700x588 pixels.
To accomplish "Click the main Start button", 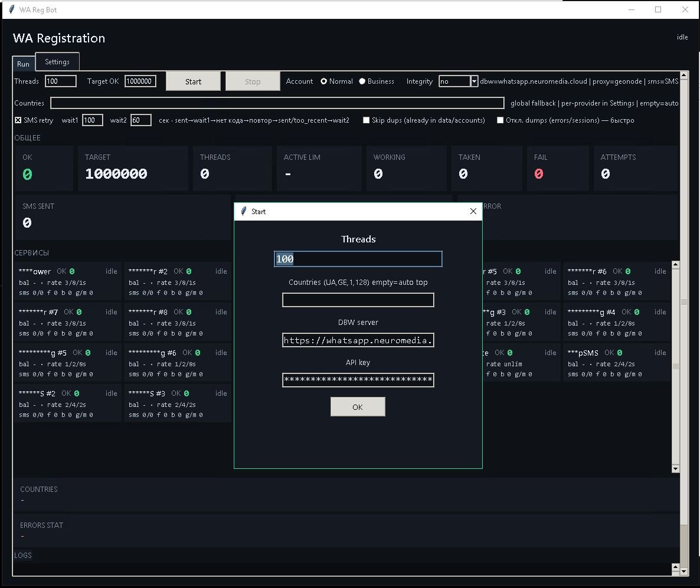I will [194, 81].
